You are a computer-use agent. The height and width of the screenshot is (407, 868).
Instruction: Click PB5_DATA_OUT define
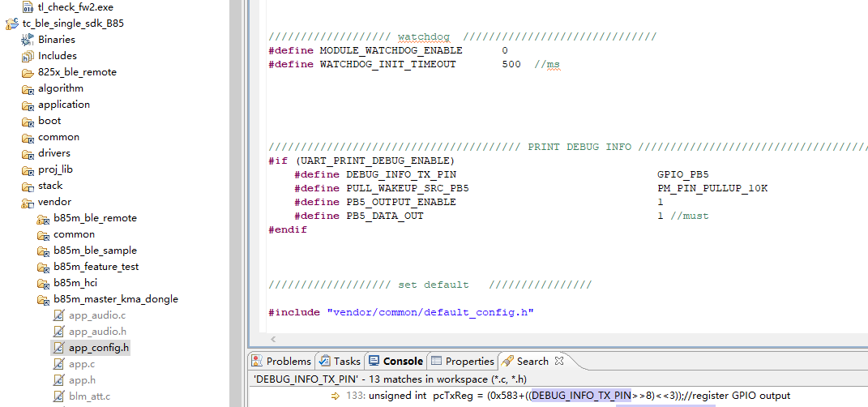(385, 216)
